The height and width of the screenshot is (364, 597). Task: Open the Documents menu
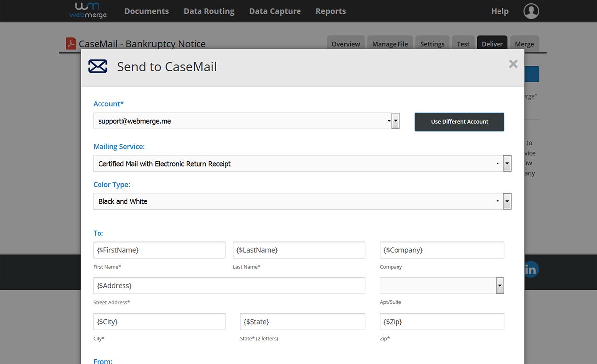click(146, 11)
